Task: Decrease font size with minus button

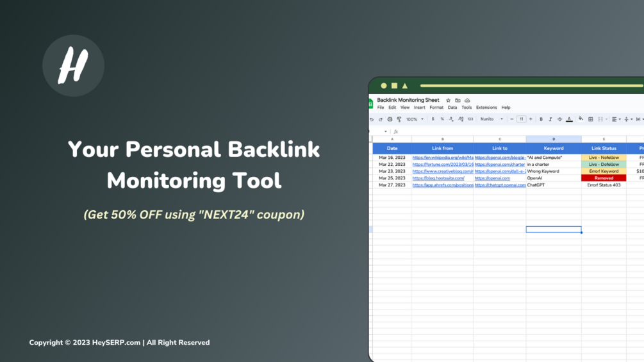Action: coord(512,119)
